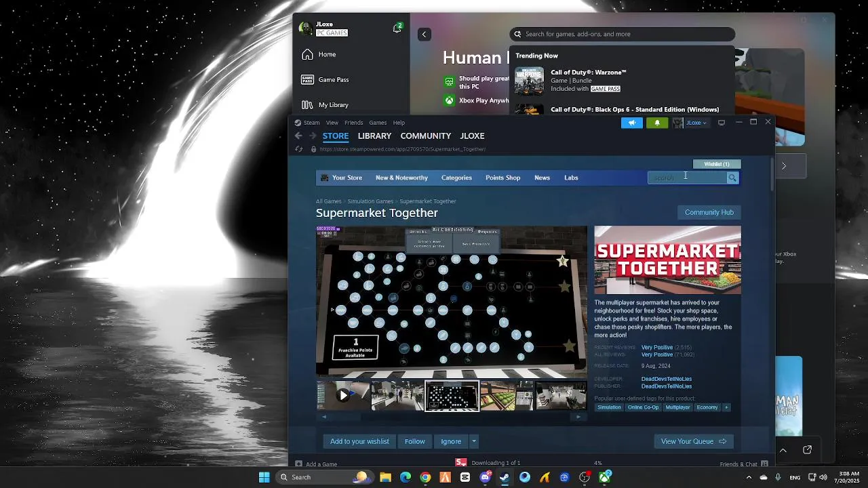Click the screenshot strip right scroll arrow

pyautogui.click(x=578, y=417)
